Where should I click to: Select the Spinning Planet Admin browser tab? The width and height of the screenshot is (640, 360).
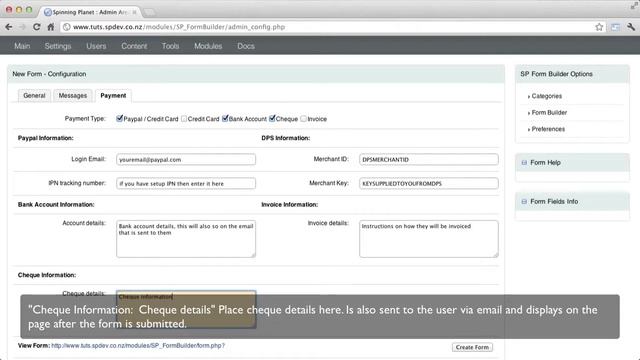[x=89, y=12]
